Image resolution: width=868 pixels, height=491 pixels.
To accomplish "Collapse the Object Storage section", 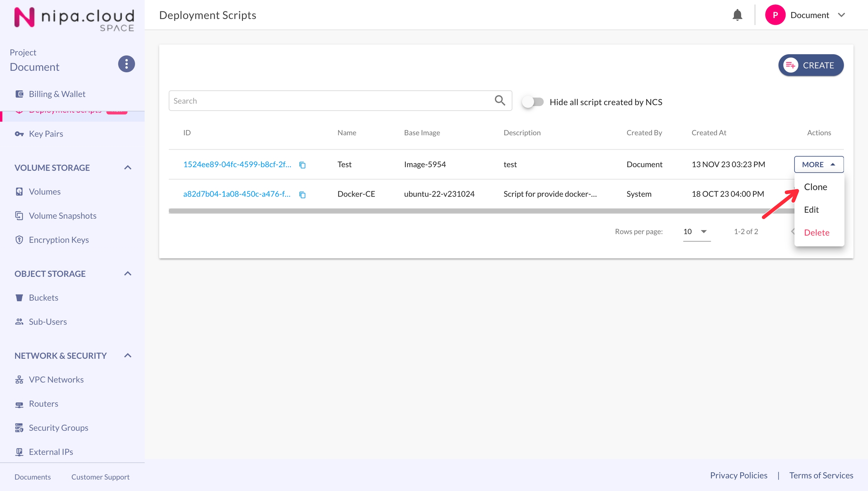I will (x=128, y=274).
